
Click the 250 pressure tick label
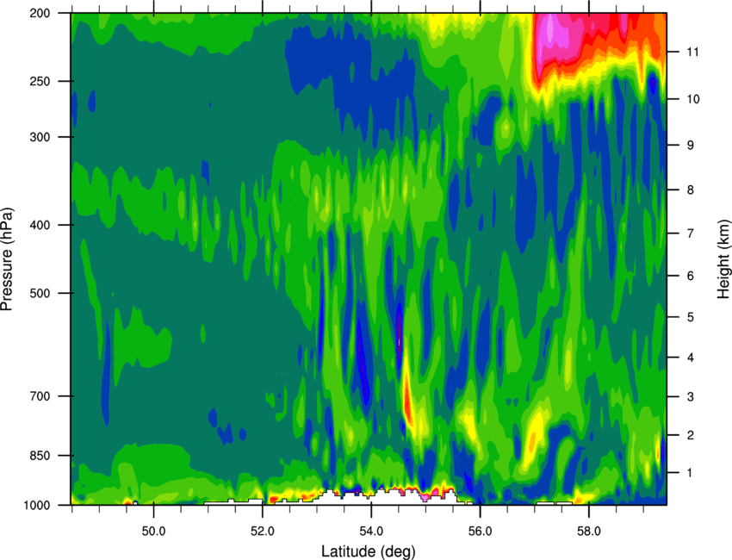tap(40, 81)
